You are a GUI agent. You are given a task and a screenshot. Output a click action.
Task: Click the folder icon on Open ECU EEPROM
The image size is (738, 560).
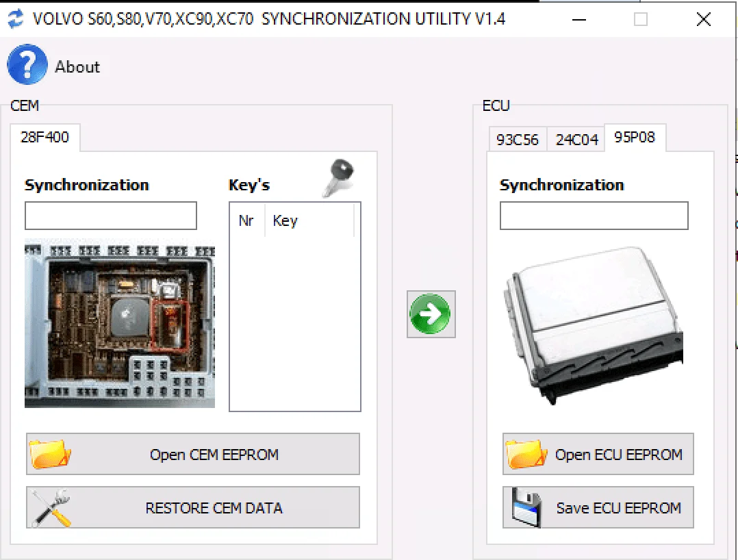tap(526, 453)
